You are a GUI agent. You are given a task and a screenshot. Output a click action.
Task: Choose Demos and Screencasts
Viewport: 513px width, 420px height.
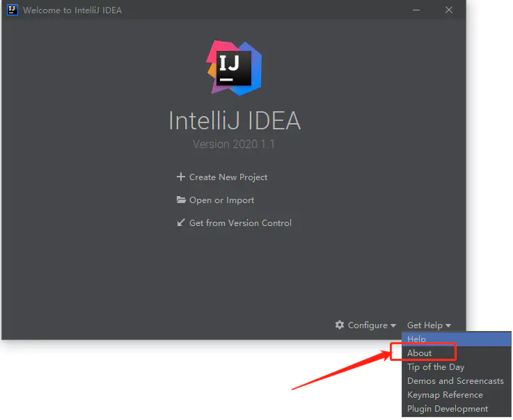tap(457, 381)
